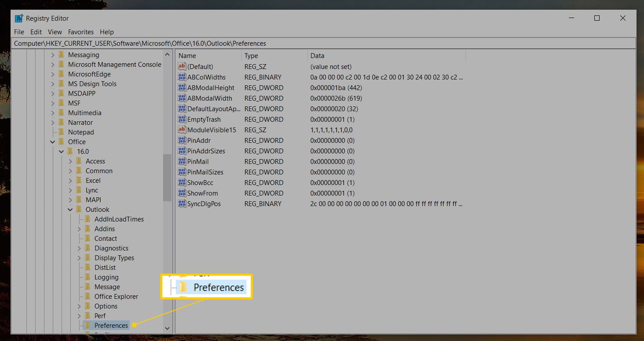Click the Excel folder icon
The height and width of the screenshot is (341, 644).
[x=79, y=180]
